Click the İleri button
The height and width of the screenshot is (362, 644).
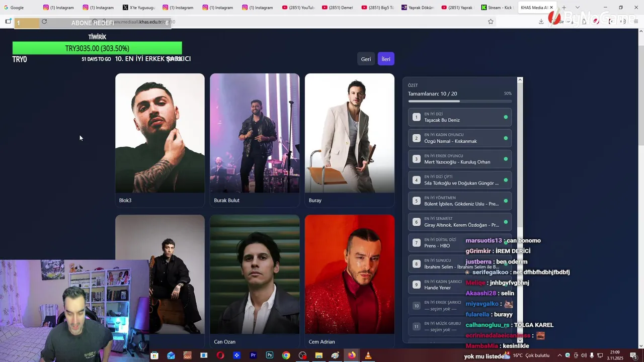click(386, 59)
